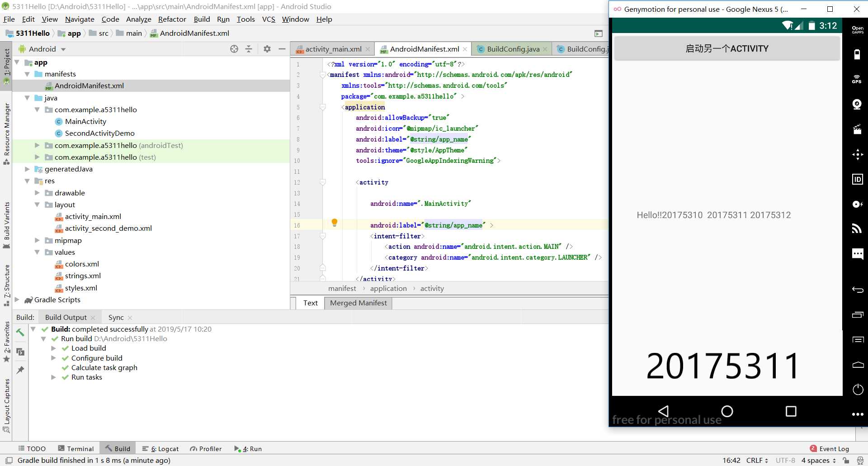Image resolution: width=868 pixels, height=466 pixels.
Task: Tap Android back triangle in emulator
Action: pyautogui.click(x=663, y=411)
